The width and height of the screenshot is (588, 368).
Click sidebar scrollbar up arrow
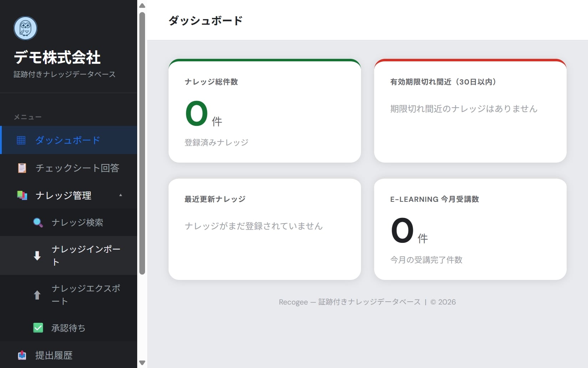[142, 6]
